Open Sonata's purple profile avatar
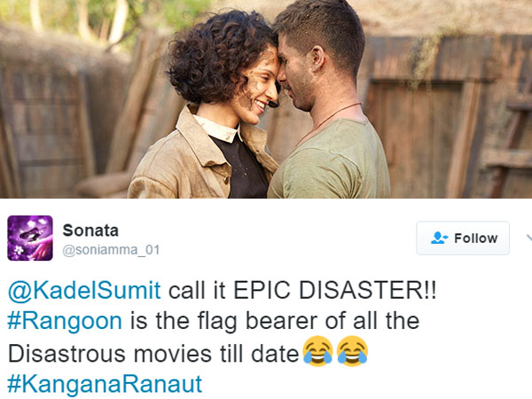 30,238
